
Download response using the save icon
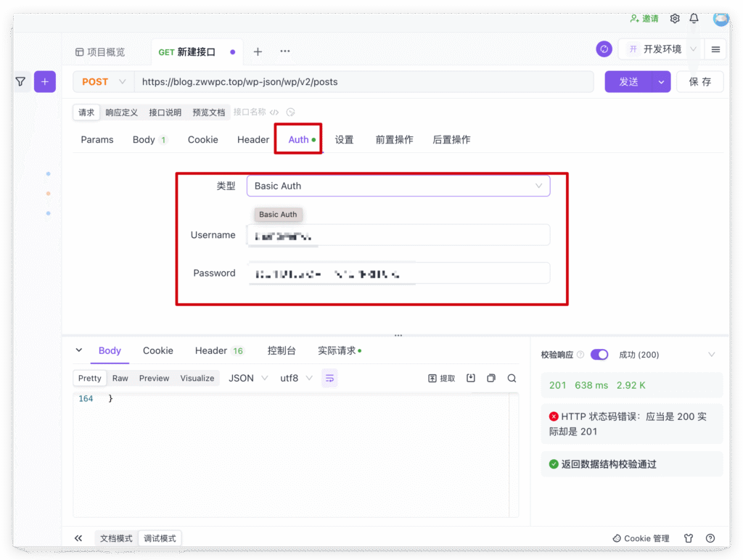coord(471,378)
